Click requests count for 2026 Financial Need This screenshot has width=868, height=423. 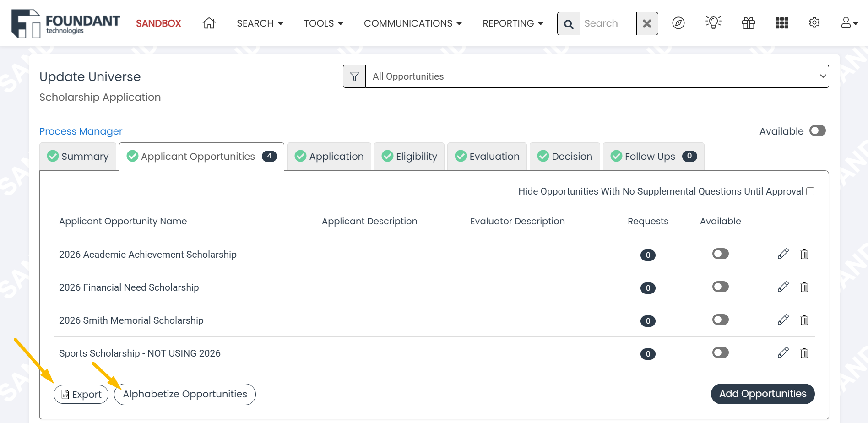648,288
